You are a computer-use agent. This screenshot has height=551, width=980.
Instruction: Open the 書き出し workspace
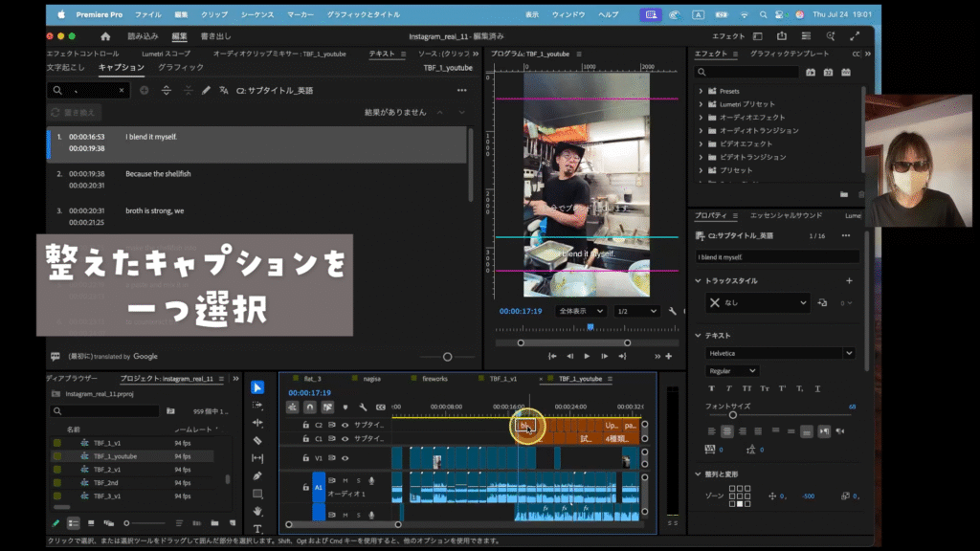(215, 36)
